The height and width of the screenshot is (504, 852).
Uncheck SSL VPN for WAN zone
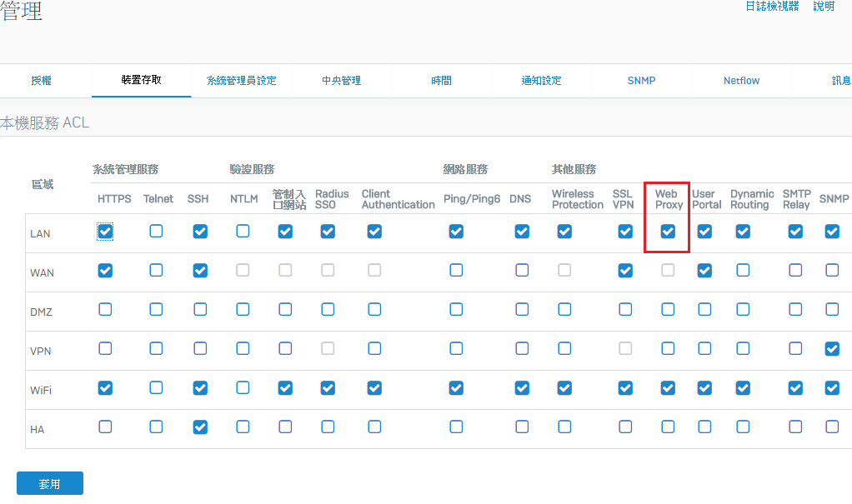[625, 271]
